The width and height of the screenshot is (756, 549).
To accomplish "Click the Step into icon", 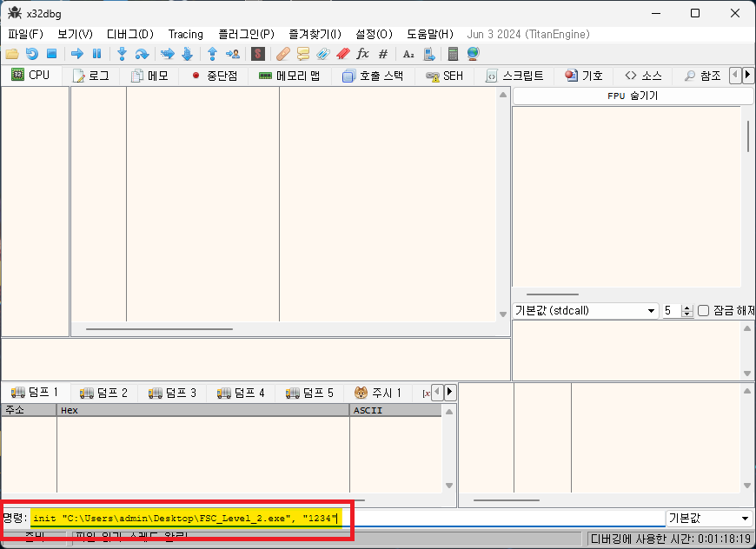I will coord(123,54).
